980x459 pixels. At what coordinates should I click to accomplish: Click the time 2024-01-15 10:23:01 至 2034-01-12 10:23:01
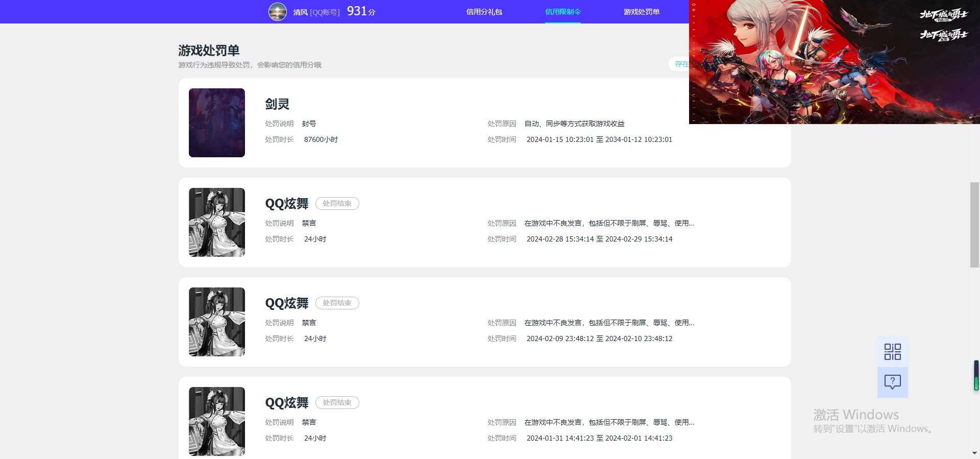599,139
